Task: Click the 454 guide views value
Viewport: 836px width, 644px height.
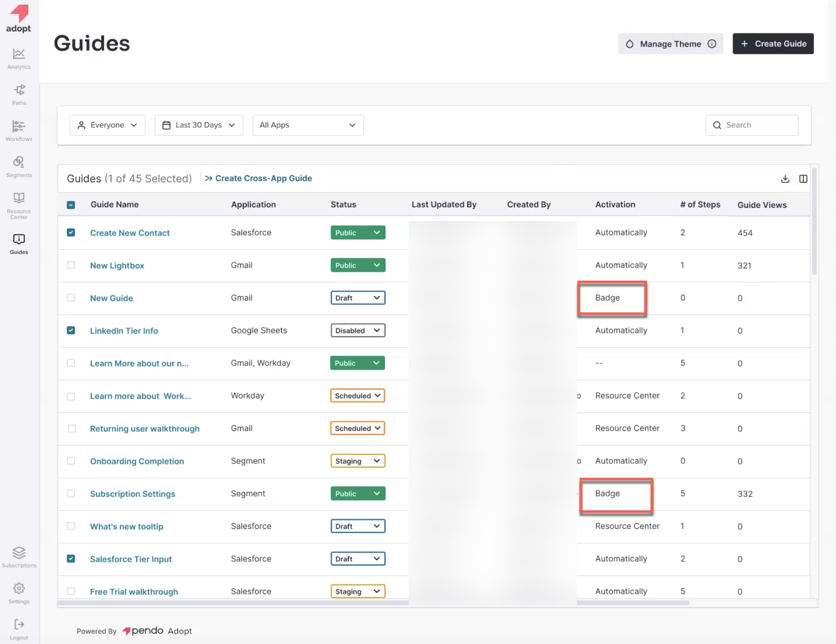Action: [x=745, y=233]
